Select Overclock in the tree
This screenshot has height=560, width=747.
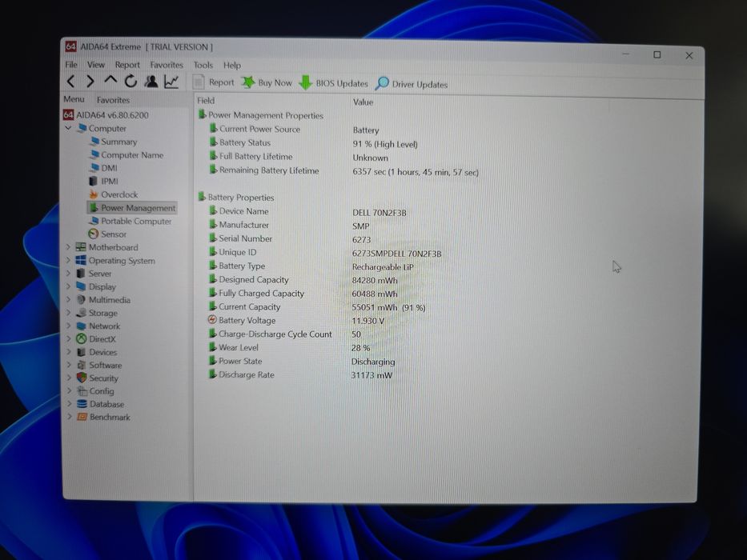tap(114, 194)
